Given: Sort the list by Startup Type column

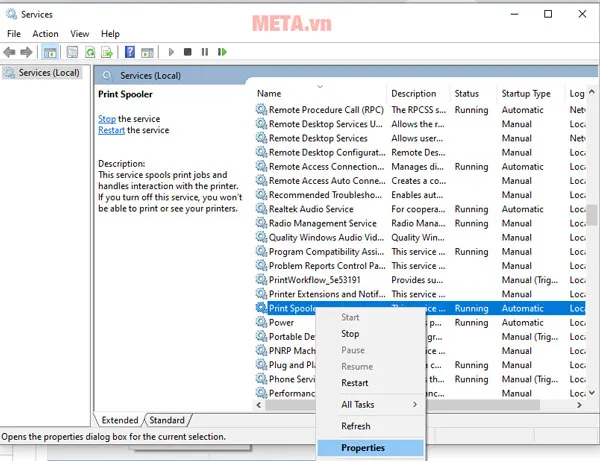Looking at the screenshot, I should coord(526,94).
